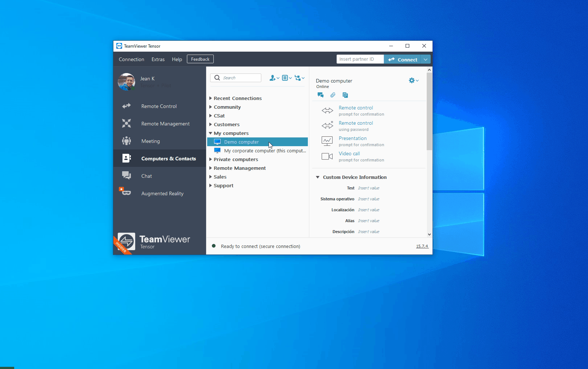Collapse the Custom Device Information section

[318, 177]
